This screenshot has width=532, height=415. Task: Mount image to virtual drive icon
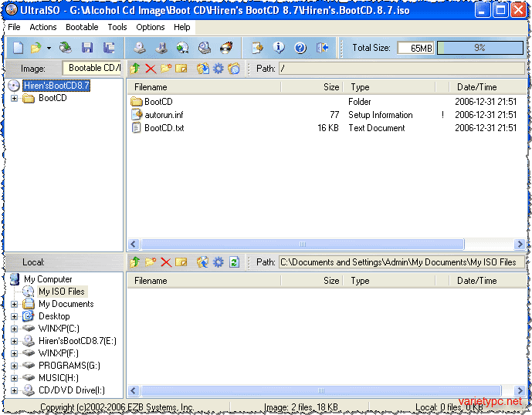click(x=205, y=48)
